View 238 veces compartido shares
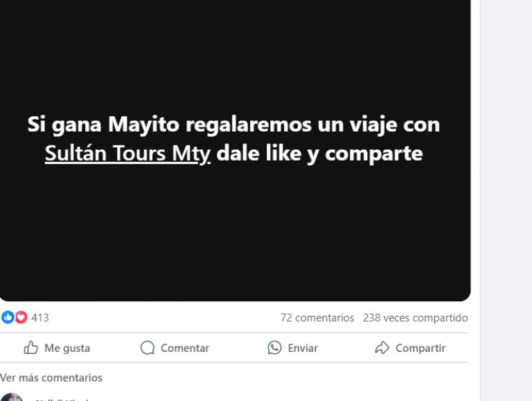Viewport: 532px width, 401px height. point(416,318)
